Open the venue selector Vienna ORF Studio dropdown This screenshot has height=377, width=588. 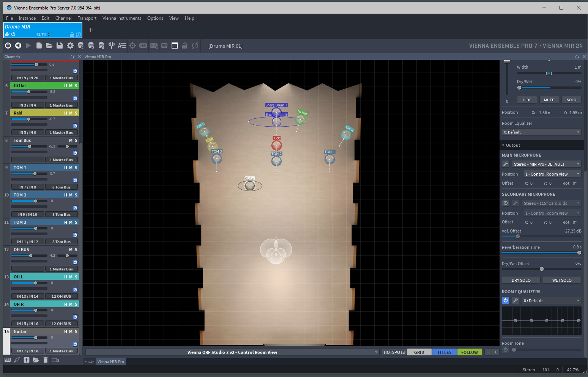pos(232,352)
